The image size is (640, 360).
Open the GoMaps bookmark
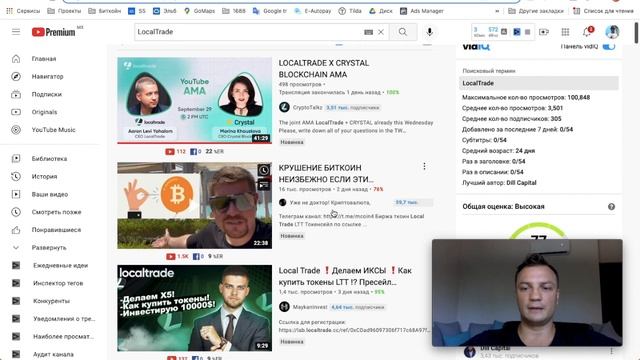(x=199, y=11)
